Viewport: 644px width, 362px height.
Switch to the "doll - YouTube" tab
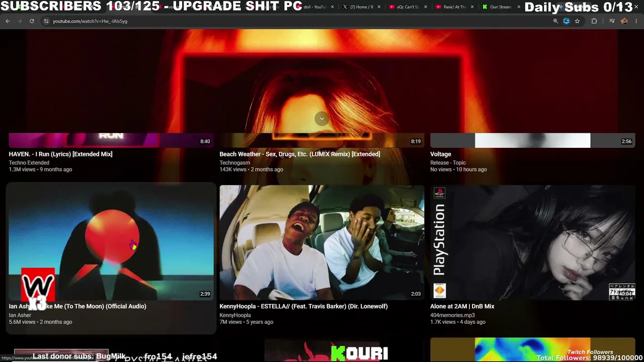pyautogui.click(x=315, y=7)
